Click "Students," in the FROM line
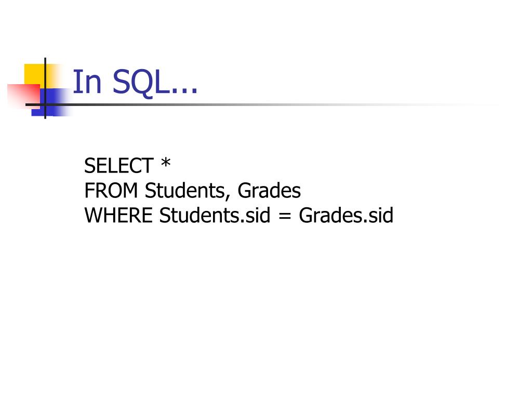Screen dimensions: 532x399 (x=188, y=191)
